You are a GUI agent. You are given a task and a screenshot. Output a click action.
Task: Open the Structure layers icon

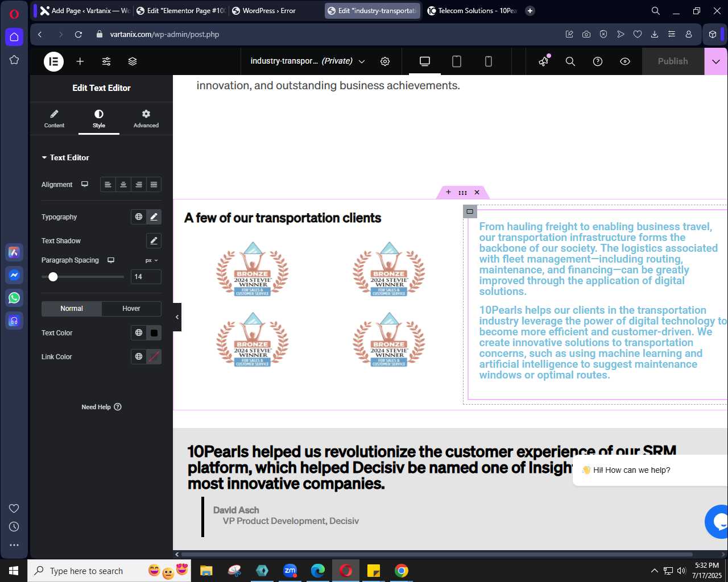(133, 61)
